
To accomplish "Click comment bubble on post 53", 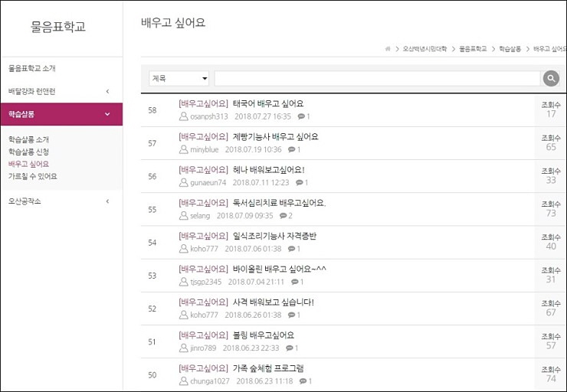I will point(293,282).
